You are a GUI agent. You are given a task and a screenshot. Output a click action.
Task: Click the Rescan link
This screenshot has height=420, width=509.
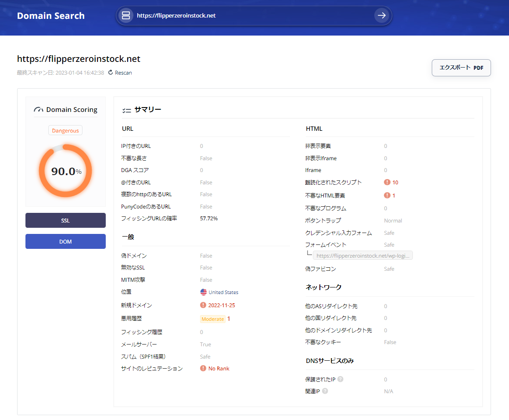pyautogui.click(x=123, y=73)
